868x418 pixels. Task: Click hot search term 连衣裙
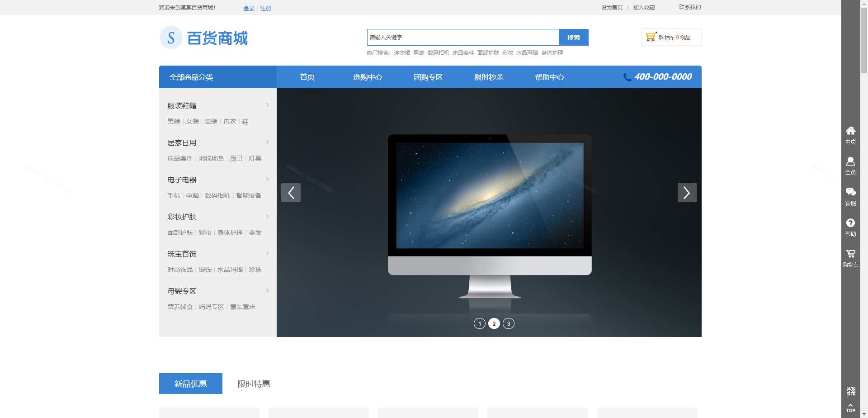[x=402, y=53]
